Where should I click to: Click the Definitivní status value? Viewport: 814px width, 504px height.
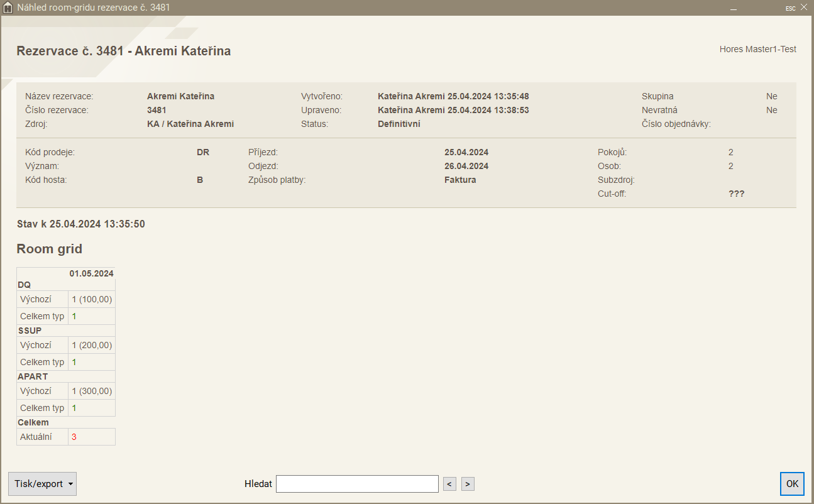[399, 124]
